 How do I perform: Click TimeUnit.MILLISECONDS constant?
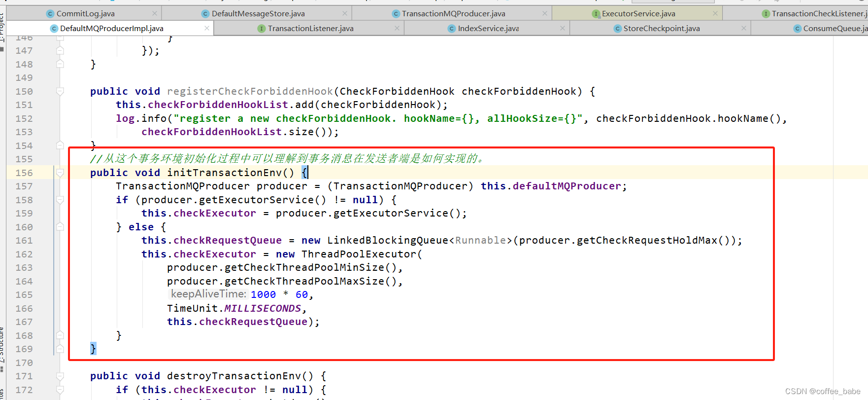click(x=234, y=308)
